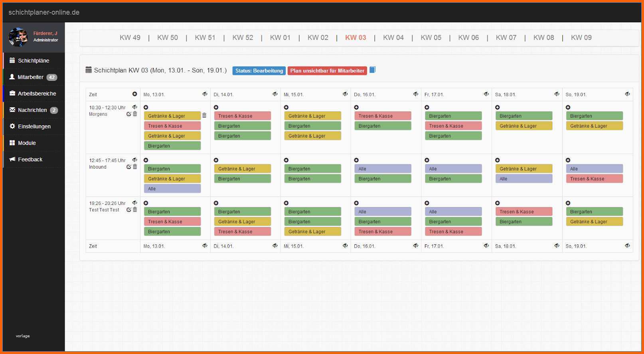The height and width of the screenshot is (354, 644).
Task: Switch to week KW 09
Action: (x=581, y=37)
